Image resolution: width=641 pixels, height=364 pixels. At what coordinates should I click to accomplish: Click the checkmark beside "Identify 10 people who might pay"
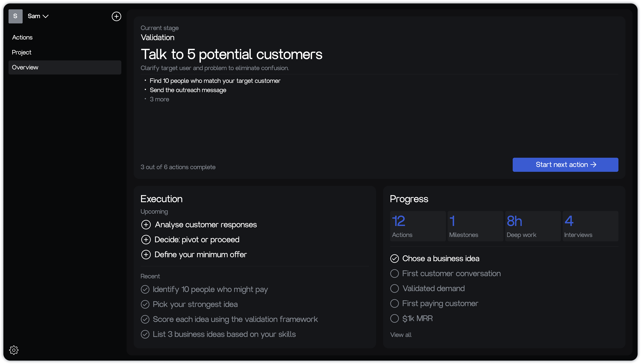tap(145, 289)
